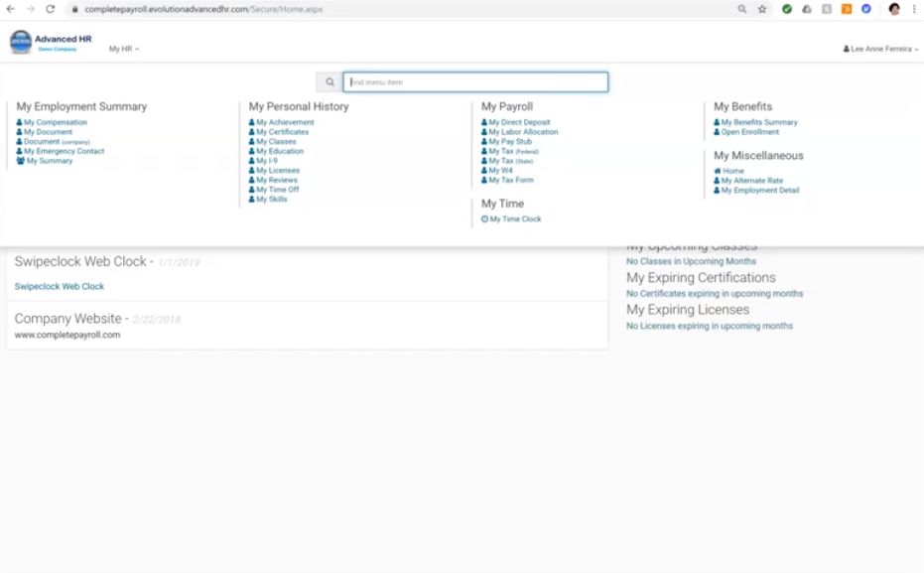Screen dimensions: 924x573
Task: Click the browser forward arrow
Action: 30,9
